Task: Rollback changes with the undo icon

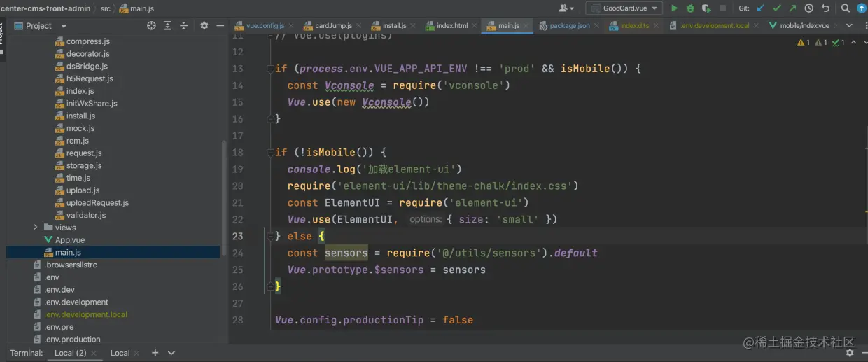Action: pyautogui.click(x=825, y=8)
